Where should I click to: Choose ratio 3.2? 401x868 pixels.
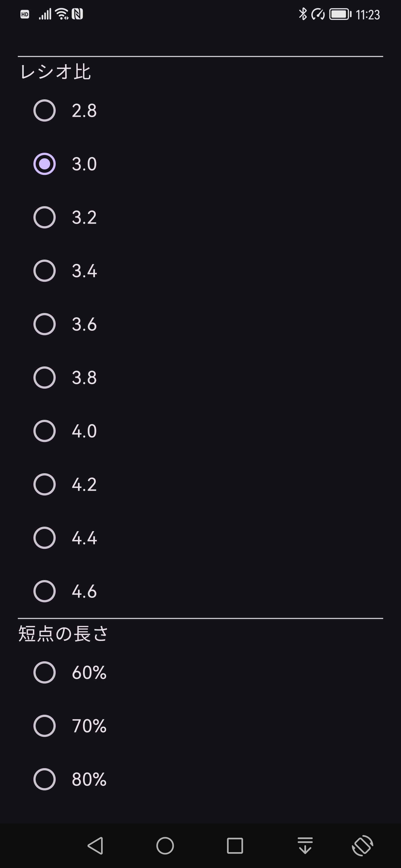click(45, 217)
